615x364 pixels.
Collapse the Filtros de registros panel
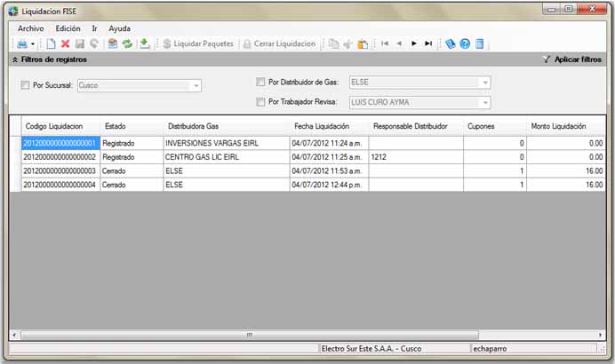pos(15,59)
